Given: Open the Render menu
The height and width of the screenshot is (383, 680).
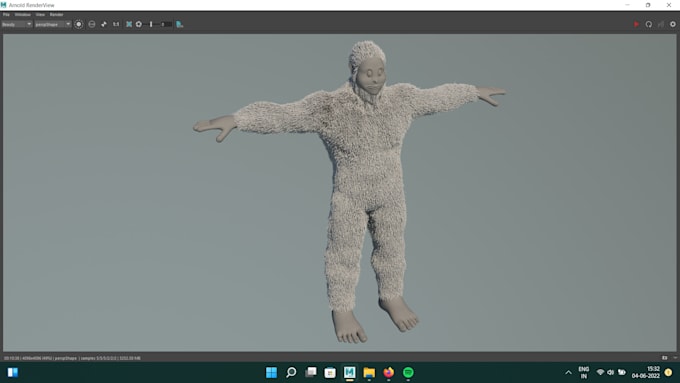Looking at the screenshot, I should (x=56, y=14).
